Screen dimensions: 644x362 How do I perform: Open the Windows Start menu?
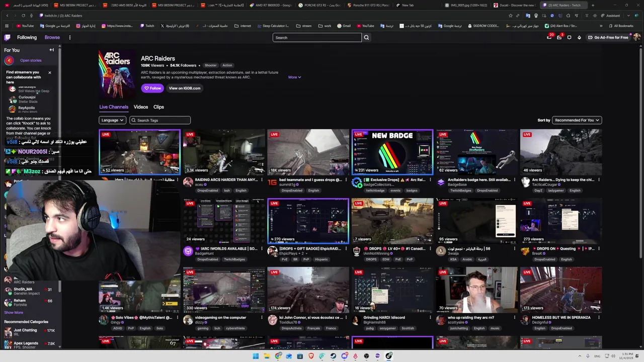tap(256, 356)
